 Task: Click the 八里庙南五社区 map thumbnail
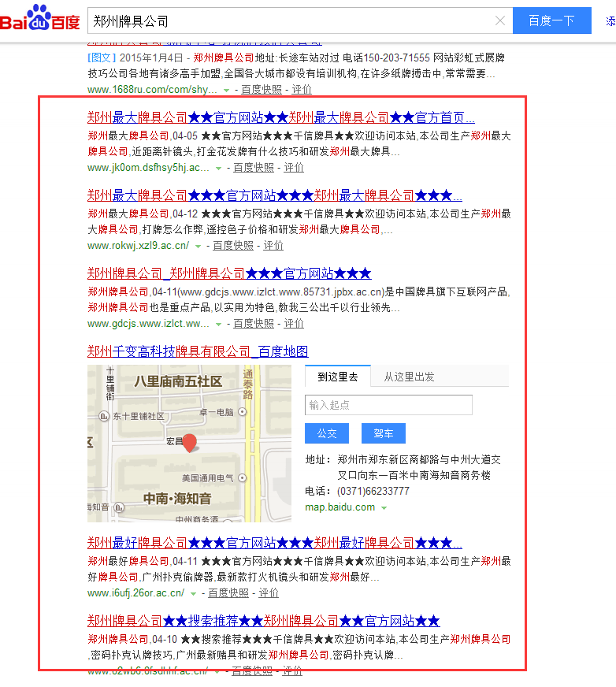pos(189,444)
